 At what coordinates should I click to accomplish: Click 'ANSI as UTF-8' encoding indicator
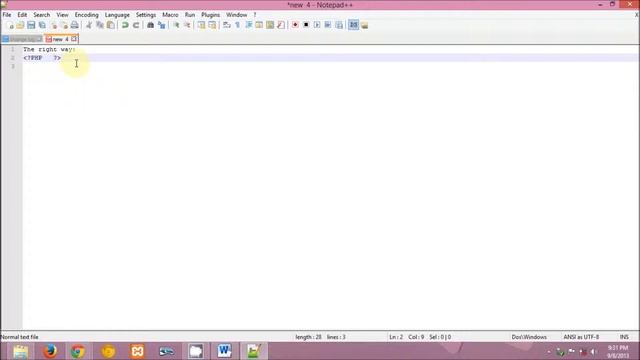point(581,337)
